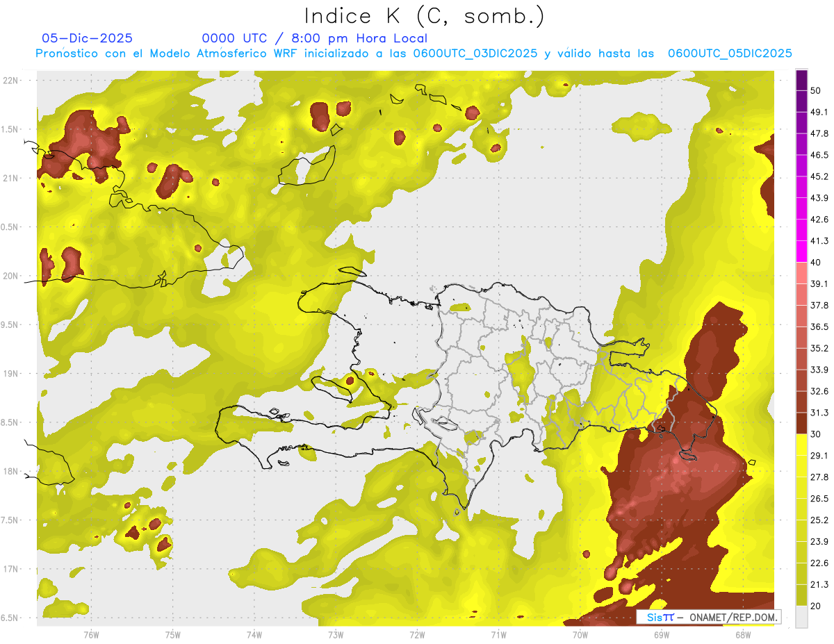Click the '74W' longitude label

(254, 634)
